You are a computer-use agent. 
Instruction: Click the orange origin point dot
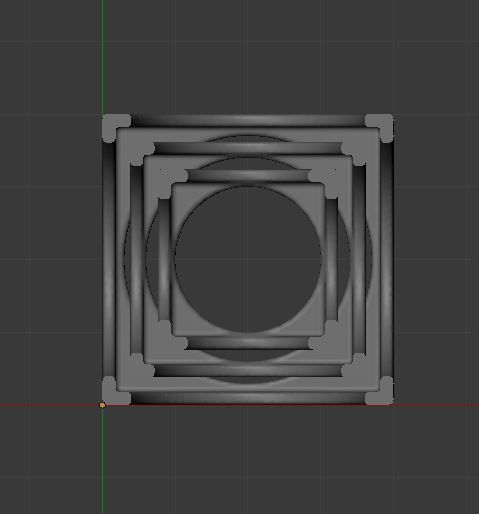click(102, 405)
